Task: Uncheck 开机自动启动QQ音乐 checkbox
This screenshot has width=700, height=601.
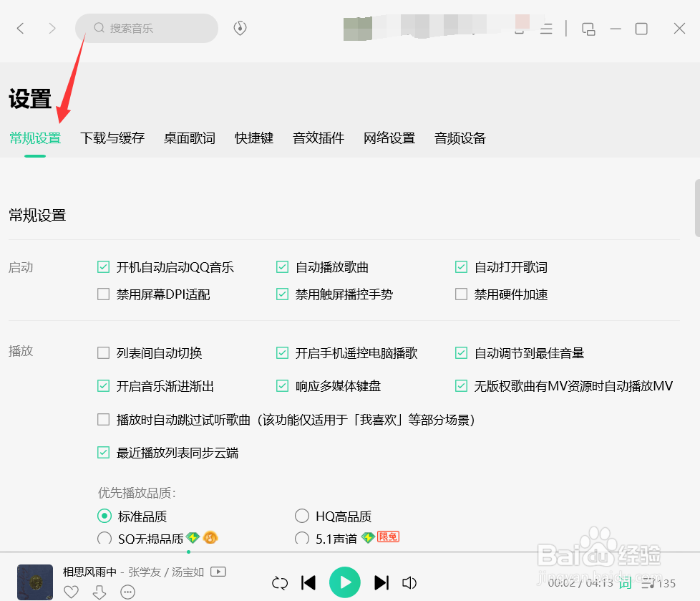Action: pyautogui.click(x=104, y=267)
